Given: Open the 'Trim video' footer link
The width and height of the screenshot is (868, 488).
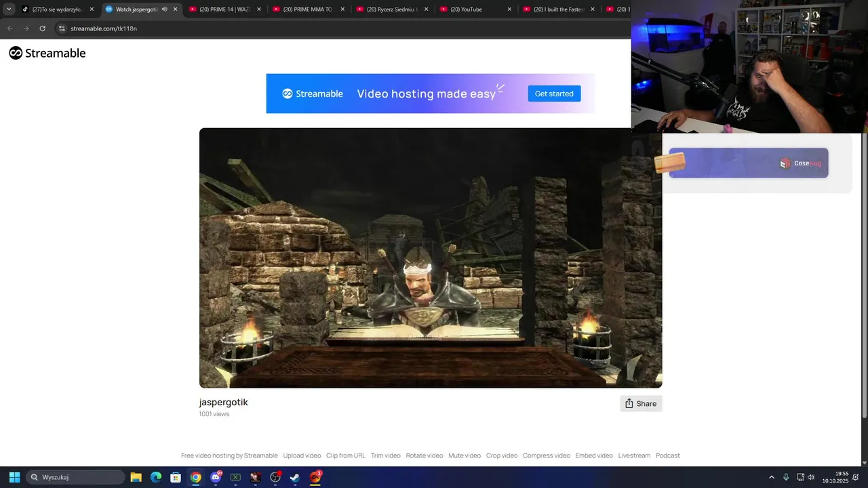Looking at the screenshot, I should [386, 455].
